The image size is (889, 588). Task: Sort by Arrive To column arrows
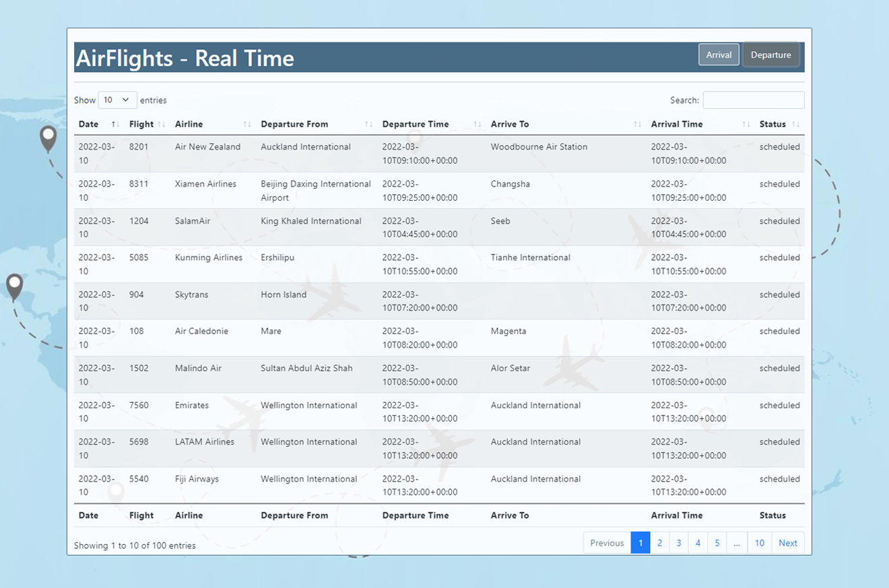pyautogui.click(x=637, y=125)
